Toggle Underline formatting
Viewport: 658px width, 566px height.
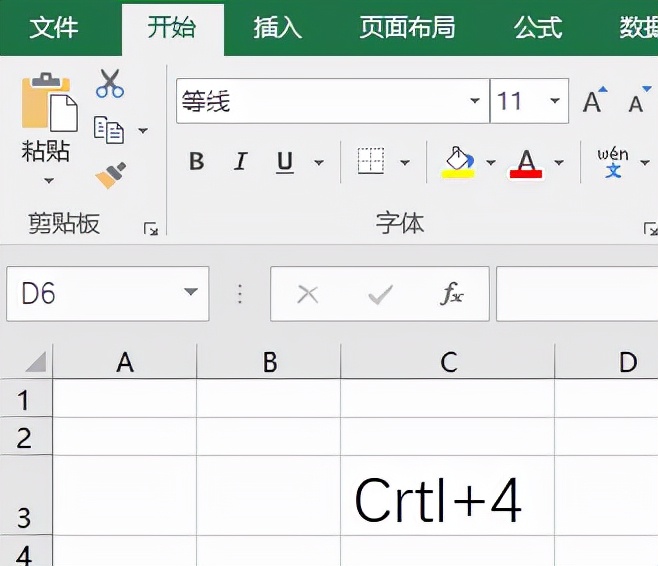point(285,162)
